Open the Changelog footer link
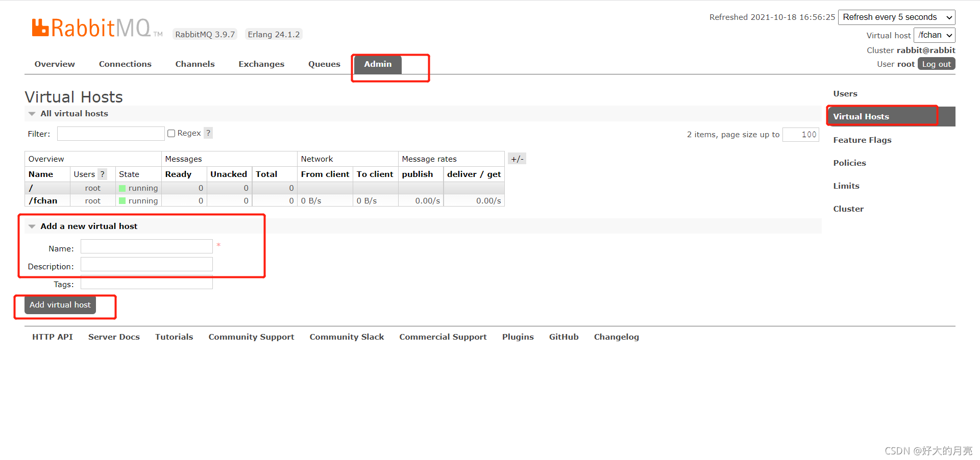980x460 pixels. pyautogui.click(x=616, y=337)
